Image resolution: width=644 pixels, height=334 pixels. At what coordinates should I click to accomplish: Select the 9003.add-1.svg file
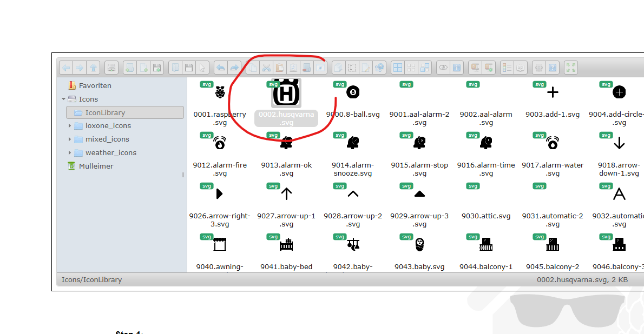[x=553, y=101]
